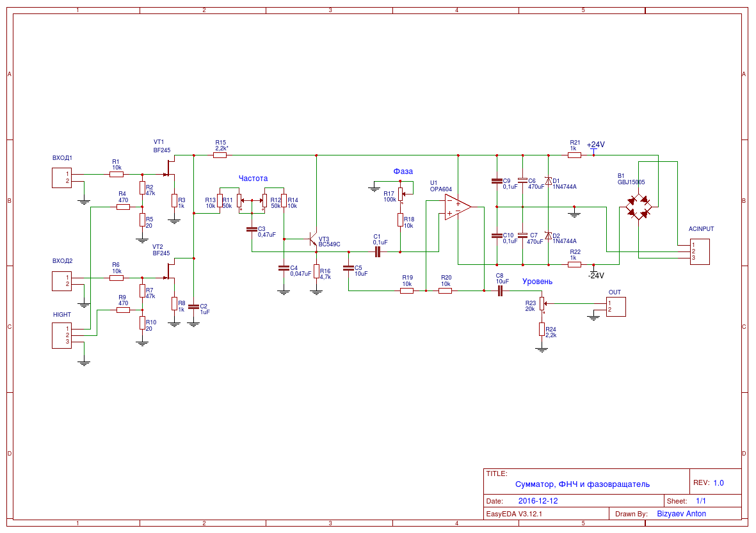This screenshot has height=533, width=756.
Task: Click the date value '2016-12-12'
Action: click(538, 501)
